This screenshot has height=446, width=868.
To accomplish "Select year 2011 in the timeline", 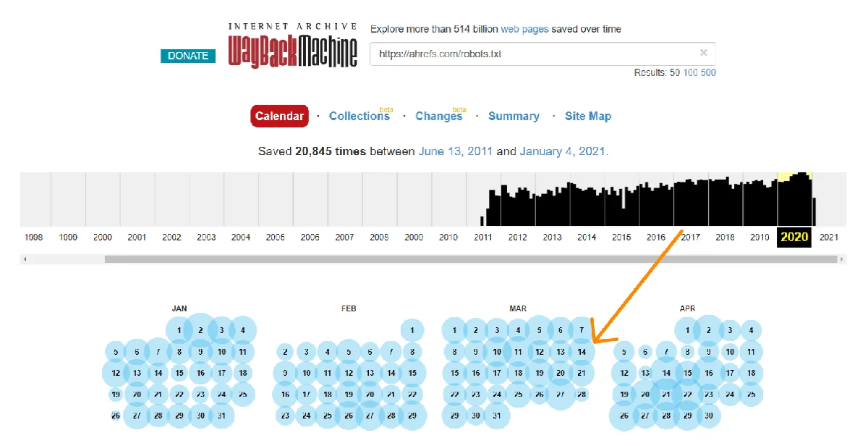I will tap(483, 237).
